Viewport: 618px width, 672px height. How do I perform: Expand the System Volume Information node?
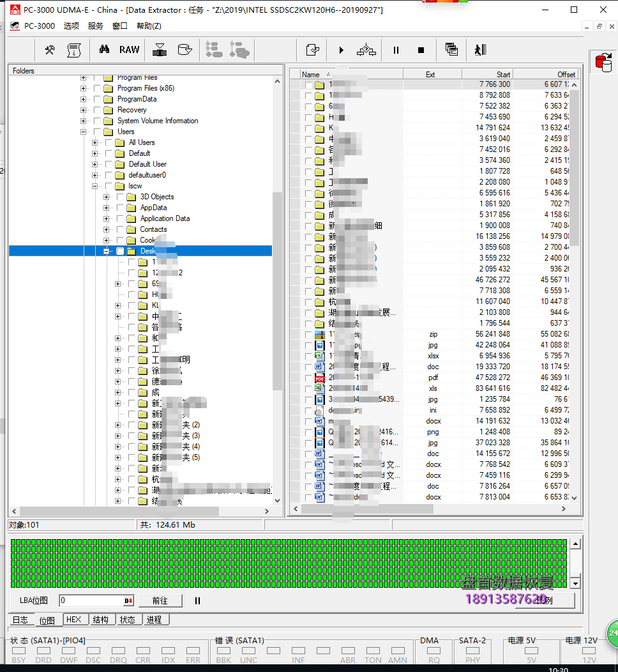point(83,121)
